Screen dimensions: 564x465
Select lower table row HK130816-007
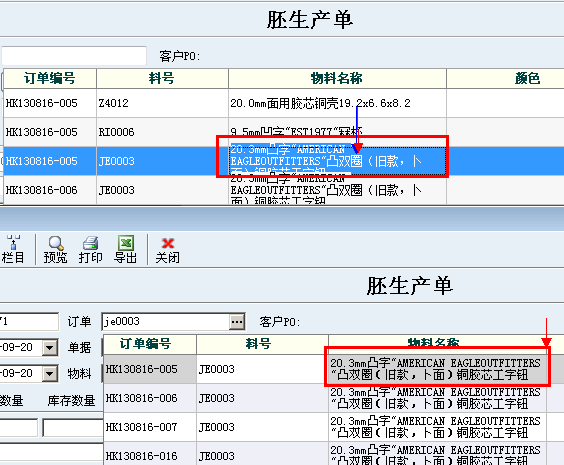point(334,427)
